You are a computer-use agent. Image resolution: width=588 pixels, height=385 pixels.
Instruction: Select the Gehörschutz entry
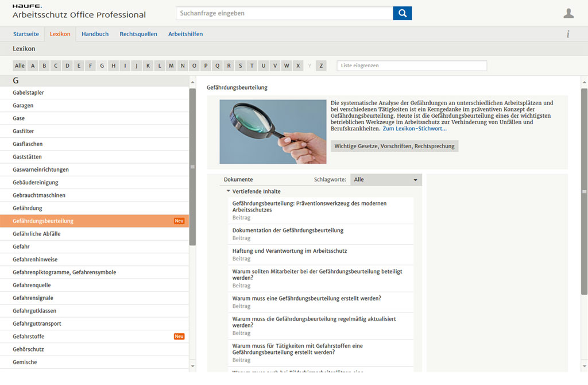tap(94, 349)
